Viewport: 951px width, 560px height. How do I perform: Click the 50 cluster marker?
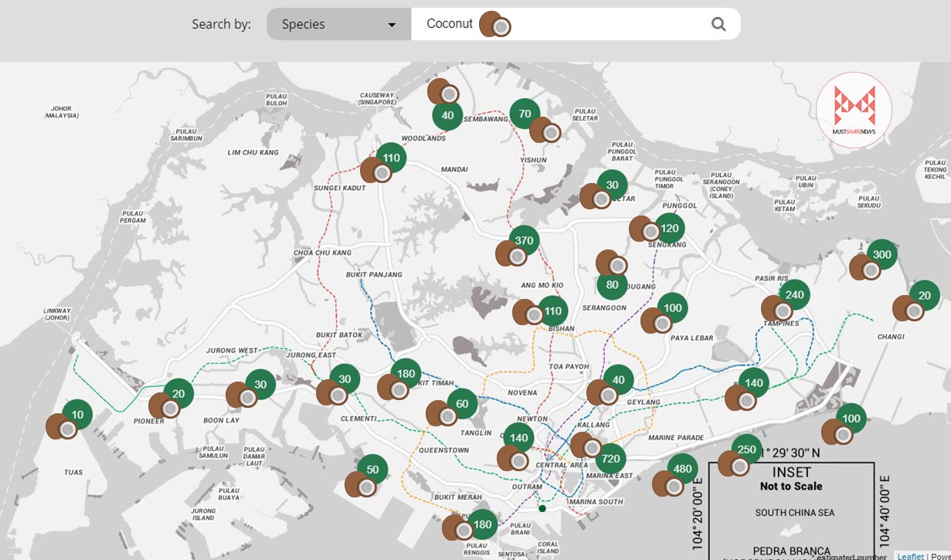[x=372, y=469]
